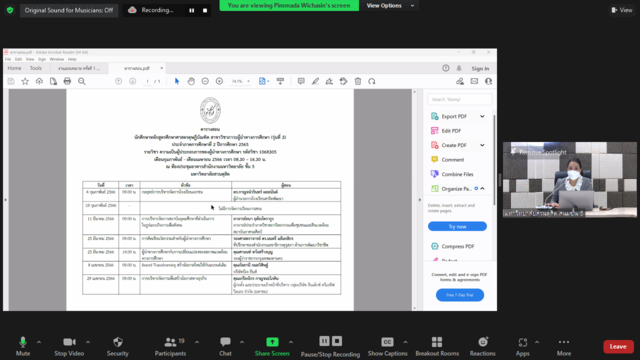
Task: Click the print icon in Acrobat toolbar
Action: pos(67,81)
